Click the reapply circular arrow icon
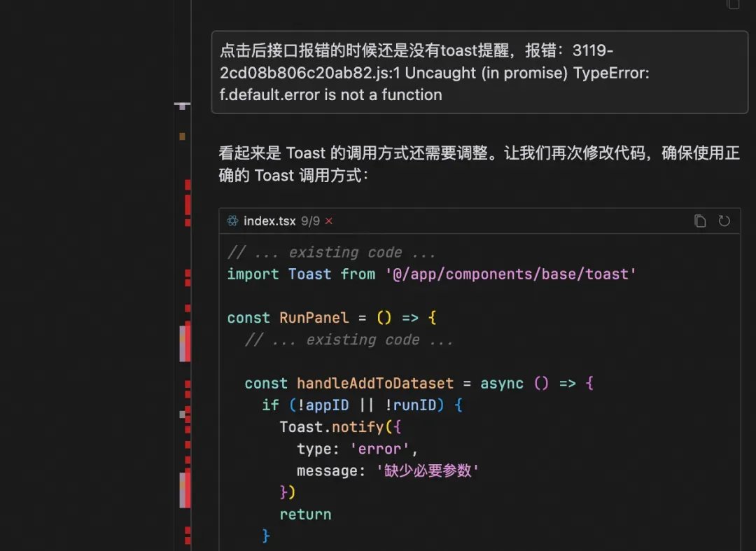 [724, 221]
